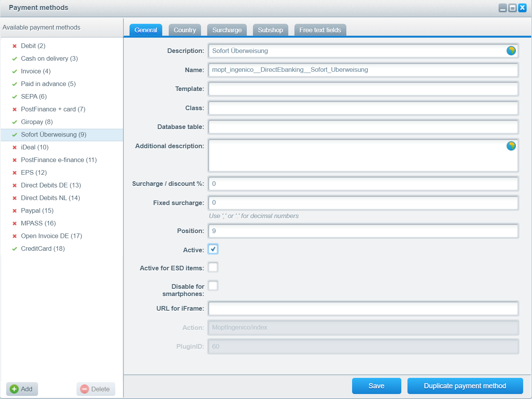Select EPS (12) in the list

tap(62, 173)
